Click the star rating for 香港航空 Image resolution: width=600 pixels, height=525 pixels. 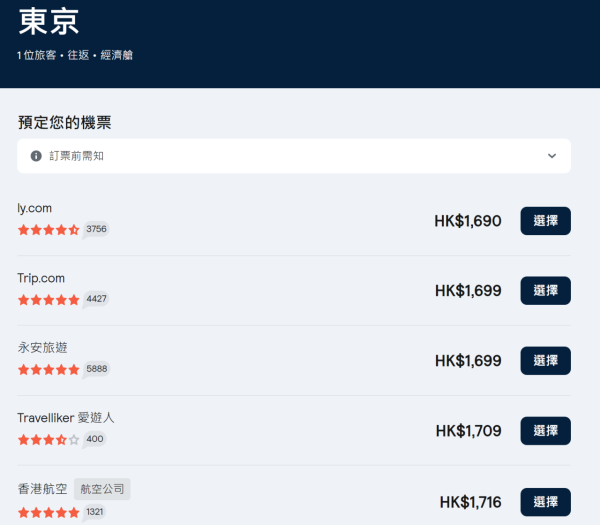pos(48,512)
